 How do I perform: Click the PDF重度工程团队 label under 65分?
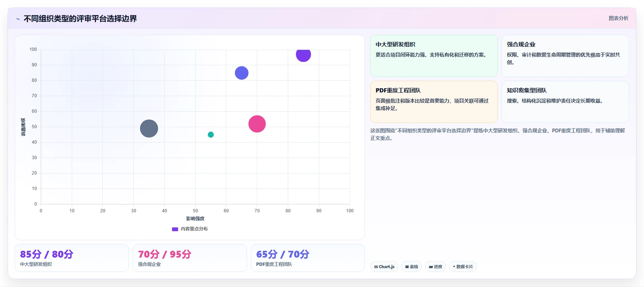tap(274, 264)
